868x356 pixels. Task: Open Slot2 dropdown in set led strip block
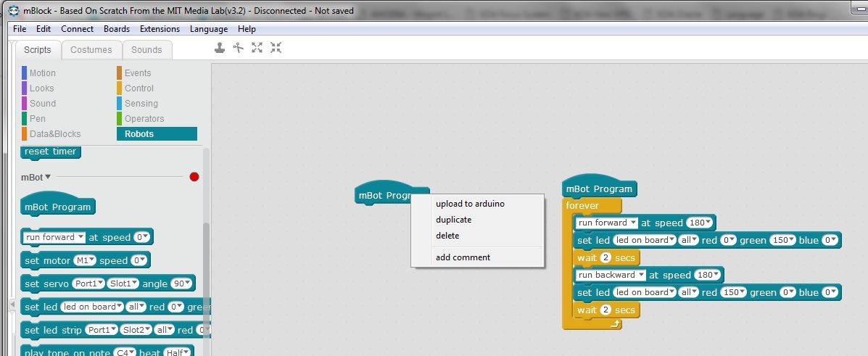point(136,330)
